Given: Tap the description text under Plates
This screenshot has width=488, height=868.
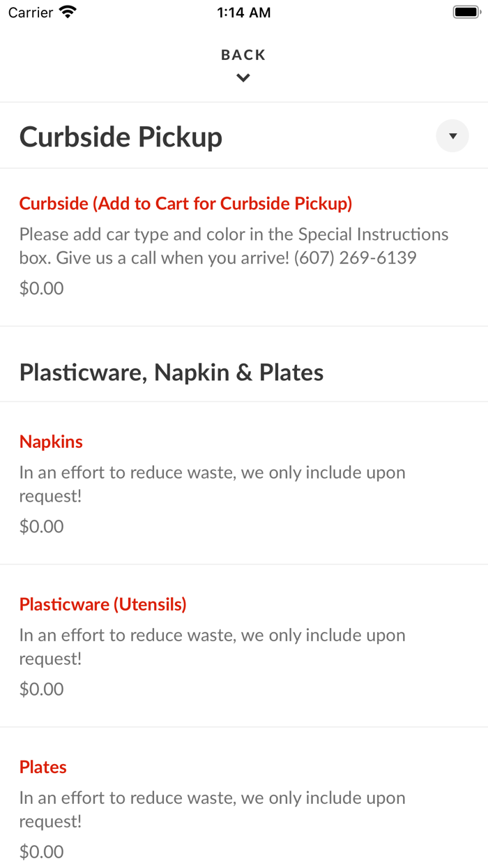Looking at the screenshot, I should [212, 809].
